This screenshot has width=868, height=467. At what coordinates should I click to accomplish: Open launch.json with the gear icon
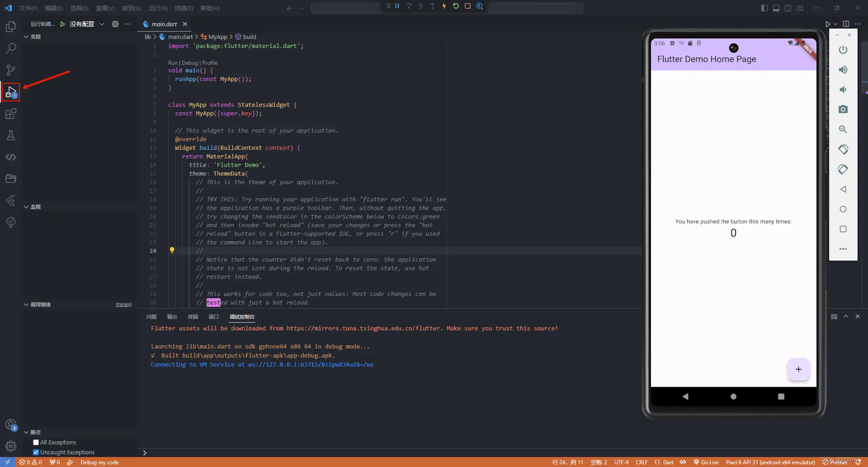pyautogui.click(x=115, y=24)
